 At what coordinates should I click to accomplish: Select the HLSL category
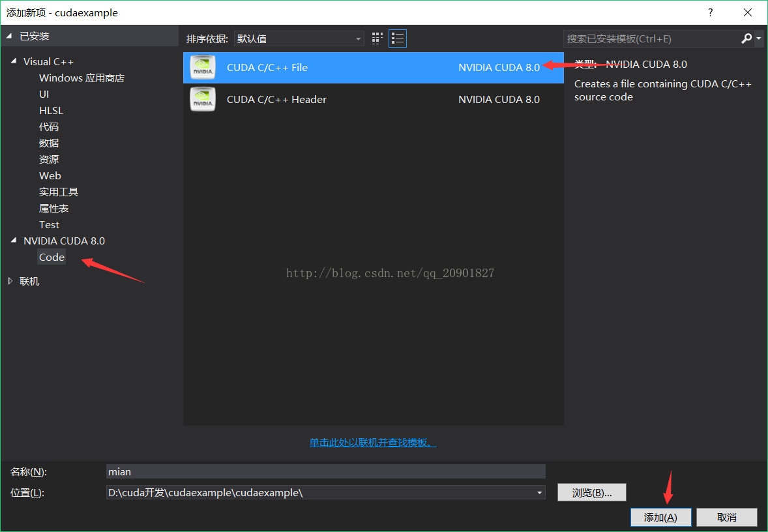pos(51,111)
